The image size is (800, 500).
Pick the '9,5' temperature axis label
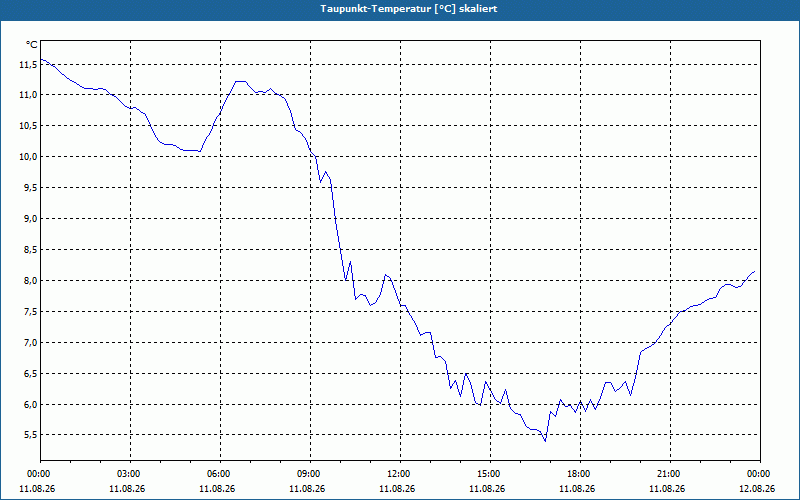click(30, 188)
